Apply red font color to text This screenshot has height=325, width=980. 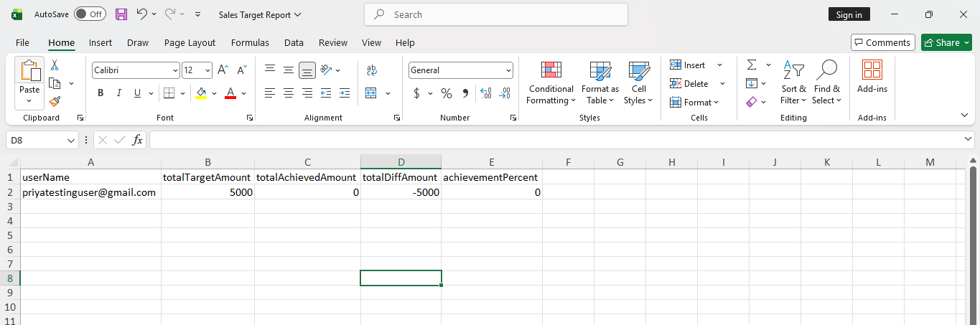pos(230,93)
